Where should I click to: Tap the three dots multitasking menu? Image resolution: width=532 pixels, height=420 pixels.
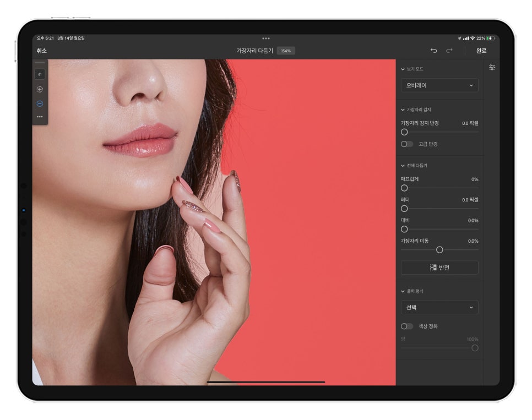(266, 39)
